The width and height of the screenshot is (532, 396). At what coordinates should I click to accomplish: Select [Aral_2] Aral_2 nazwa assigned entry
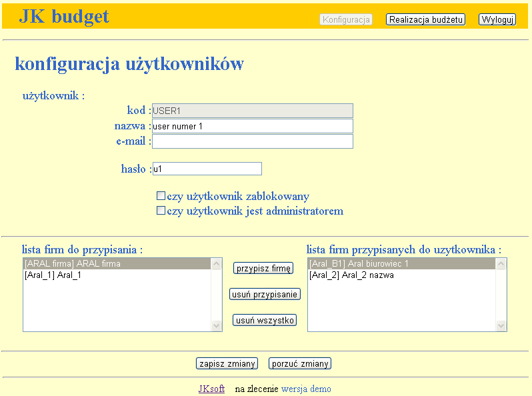click(400, 275)
